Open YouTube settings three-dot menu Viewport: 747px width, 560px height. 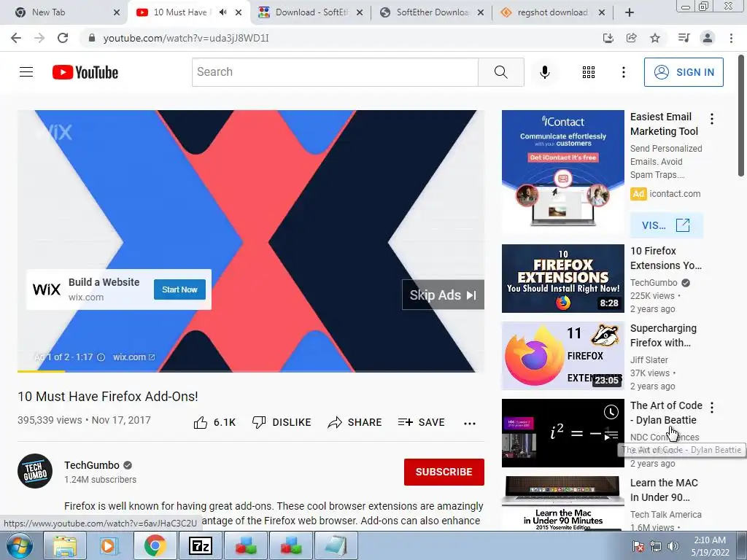coord(623,72)
